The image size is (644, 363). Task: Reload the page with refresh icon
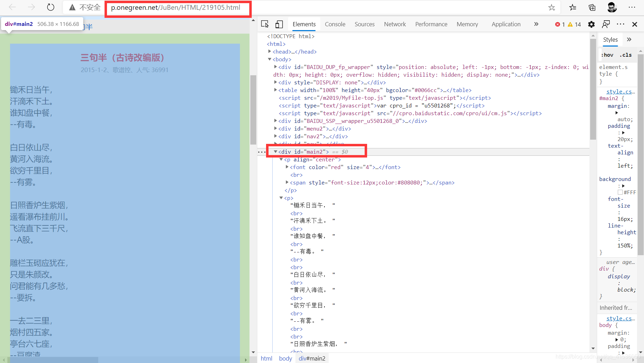[51, 7]
